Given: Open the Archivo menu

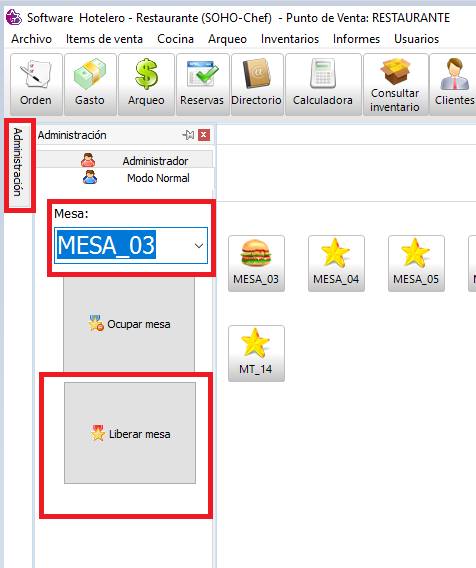Looking at the screenshot, I should pyautogui.click(x=32, y=39).
